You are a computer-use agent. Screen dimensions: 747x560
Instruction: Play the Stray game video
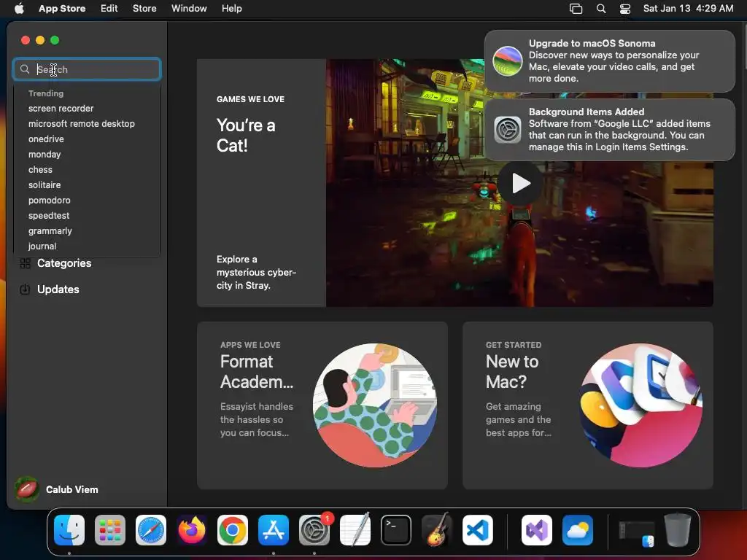click(520, 183)
